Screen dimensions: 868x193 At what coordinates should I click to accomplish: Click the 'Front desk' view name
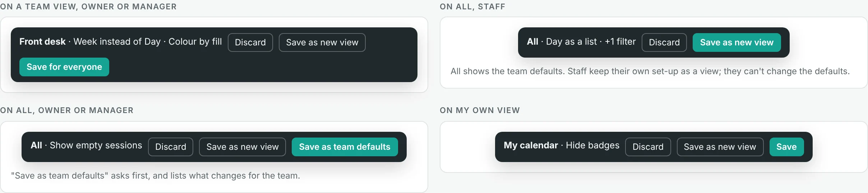click(42, 42)
